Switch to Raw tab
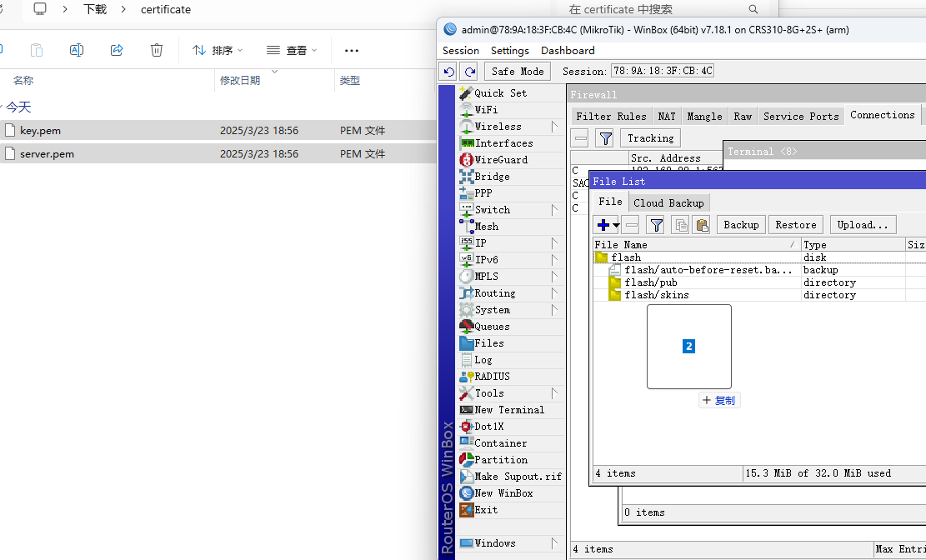The height and width of the screenshot is (560, 926). pos(743,117)
